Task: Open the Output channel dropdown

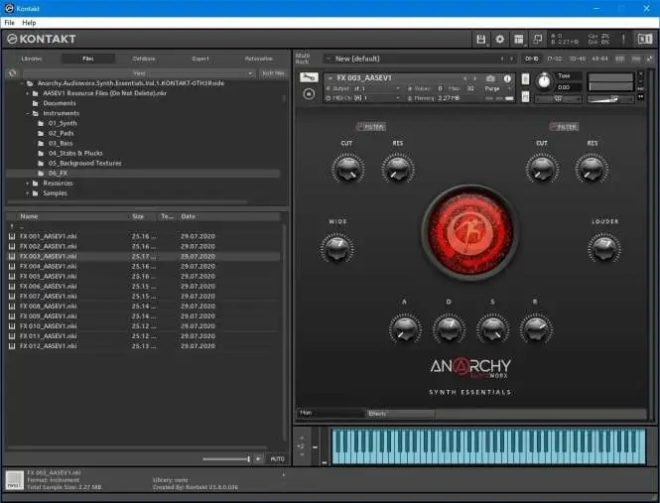Action: [362, 88]
